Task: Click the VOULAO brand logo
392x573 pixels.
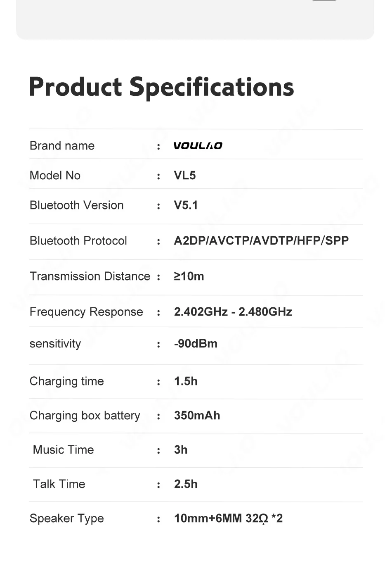Action: click(x=198, y=145)
